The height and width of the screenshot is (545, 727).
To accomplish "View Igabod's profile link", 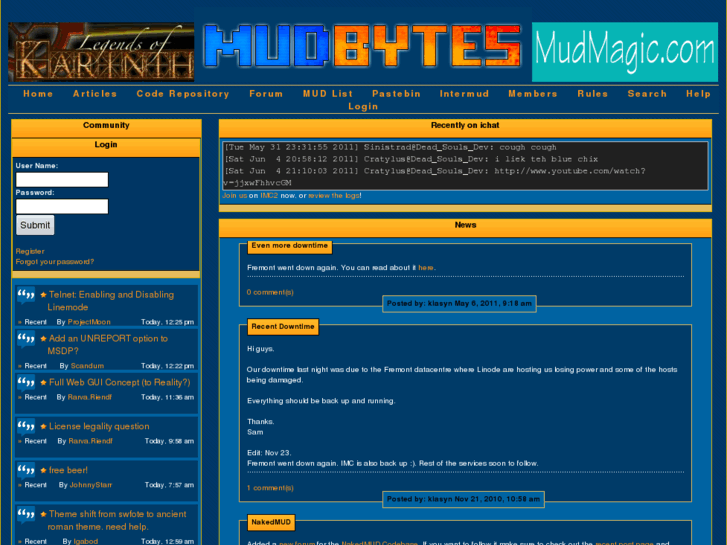I will pos(86,541).
